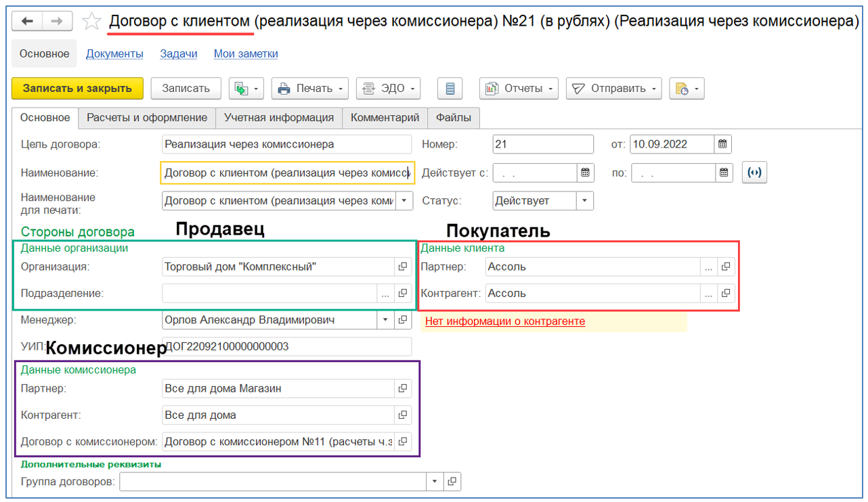Switch to the Расчеты и оформление tab
Viewport: 868px width, 502px height.
tap(147, 118)
